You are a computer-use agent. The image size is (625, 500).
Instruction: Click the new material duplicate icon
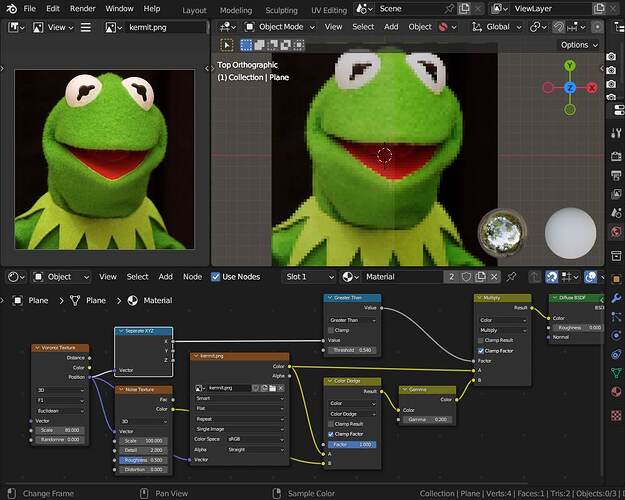click(x=481, y=277)
